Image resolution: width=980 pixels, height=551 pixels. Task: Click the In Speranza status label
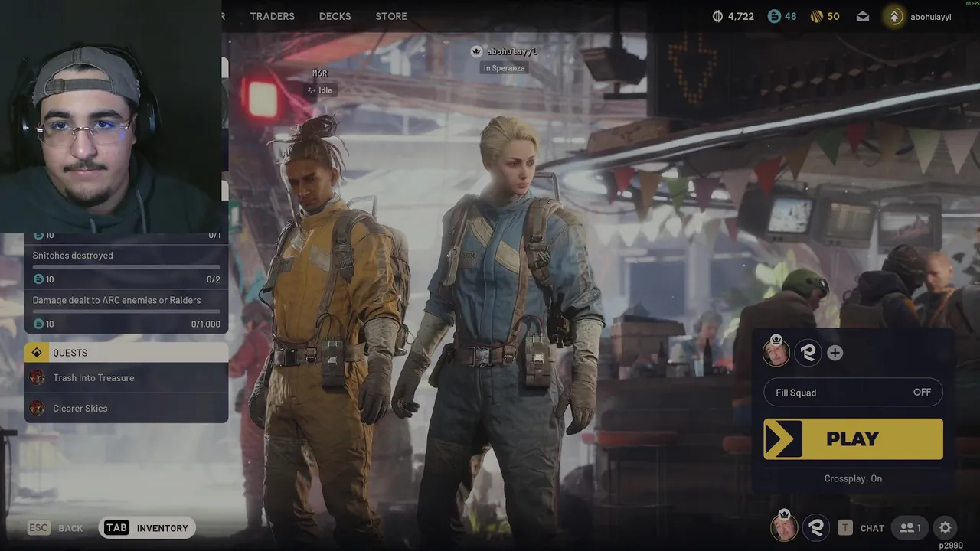pos(504,68)
